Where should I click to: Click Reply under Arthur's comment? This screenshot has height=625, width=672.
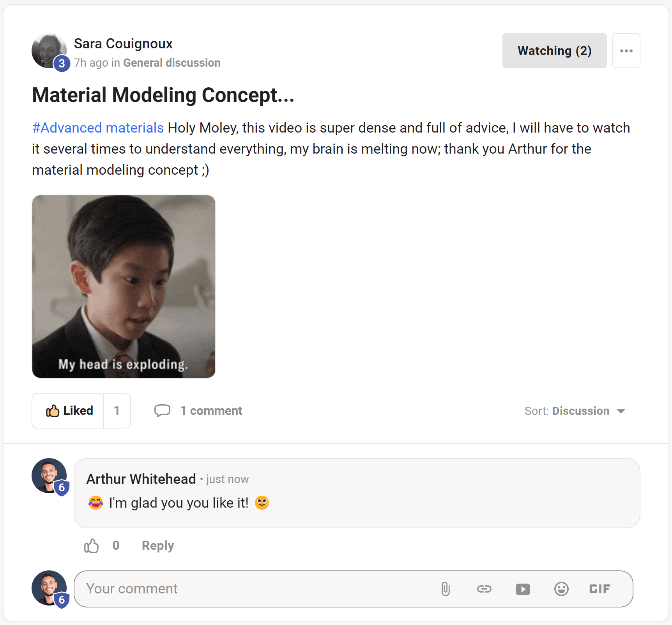[x=158, y=545]
